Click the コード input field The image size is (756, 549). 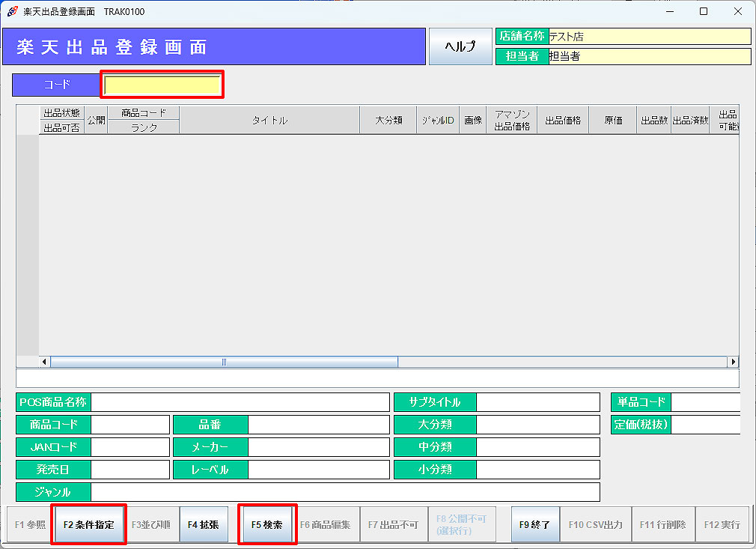click(x=162, y=85)
